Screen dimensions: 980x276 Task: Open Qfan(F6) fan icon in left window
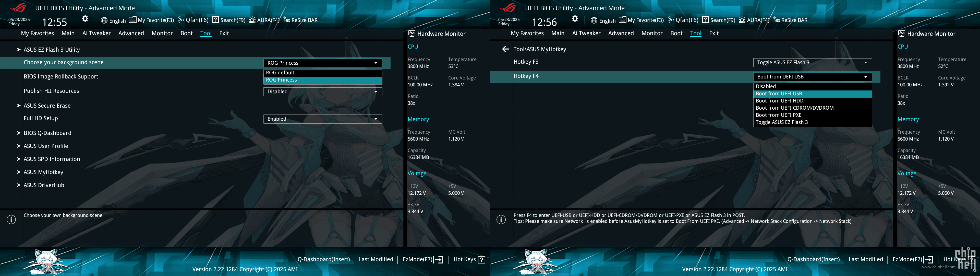[x=181, y=20]
